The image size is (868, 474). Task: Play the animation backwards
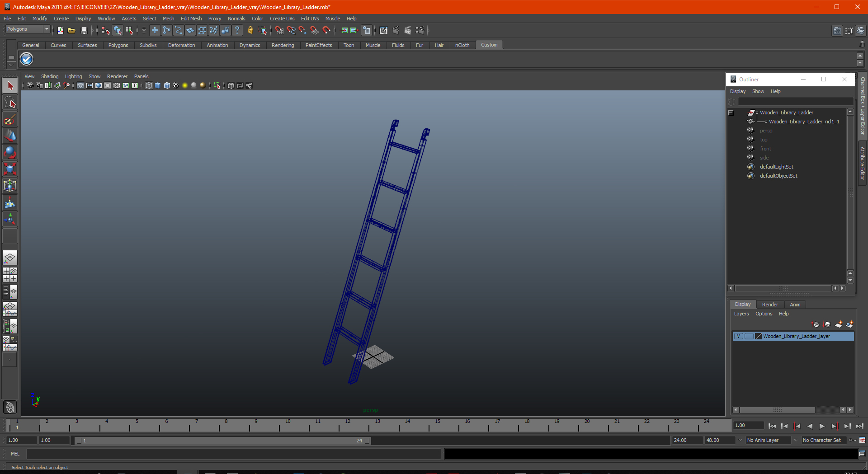tap(810, 426)
